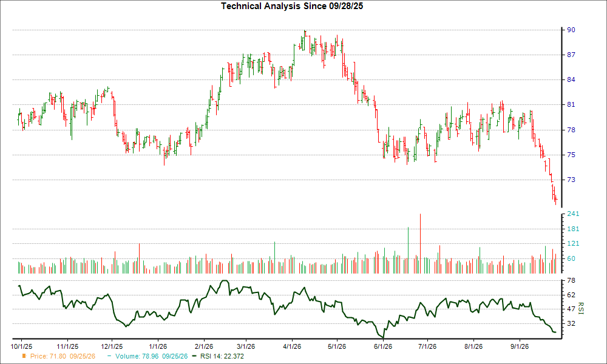Click the dark green RSI legend line marker
Viewport: 607px width, 364px height.
click(194, 356)
